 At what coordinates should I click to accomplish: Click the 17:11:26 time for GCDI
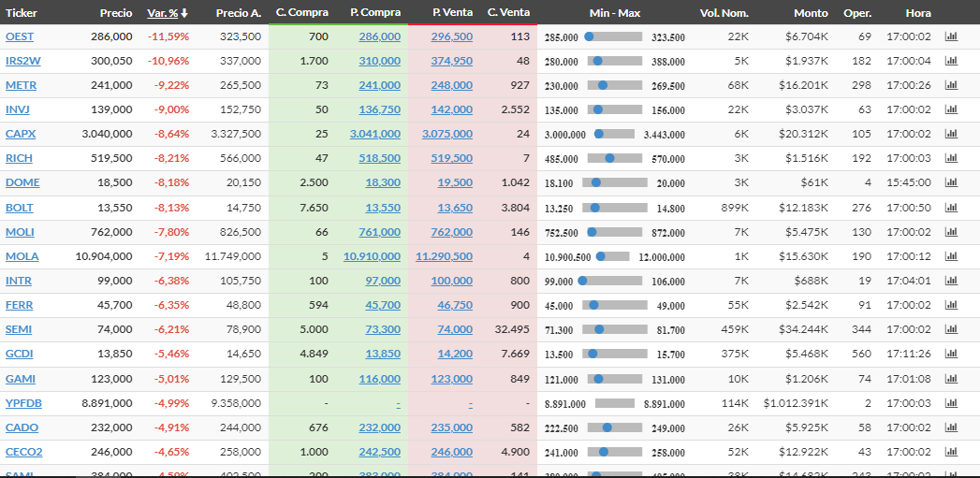point(909,355)
